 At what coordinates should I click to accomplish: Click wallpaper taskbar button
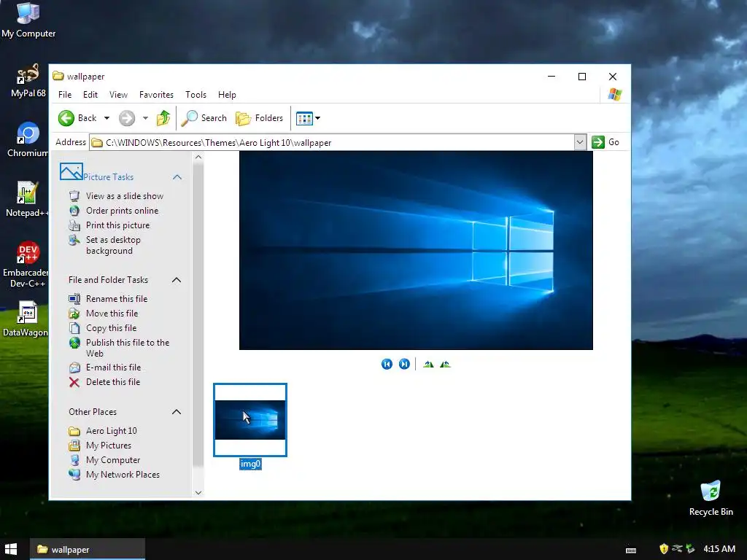(x=88, y=549)
